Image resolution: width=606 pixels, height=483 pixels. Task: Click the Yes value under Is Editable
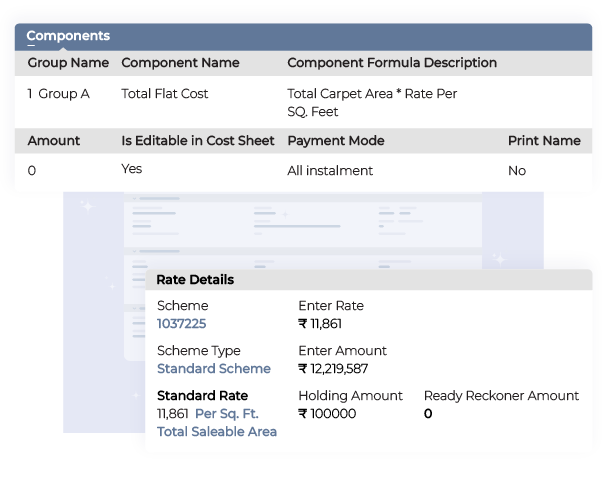pos(132,169)
